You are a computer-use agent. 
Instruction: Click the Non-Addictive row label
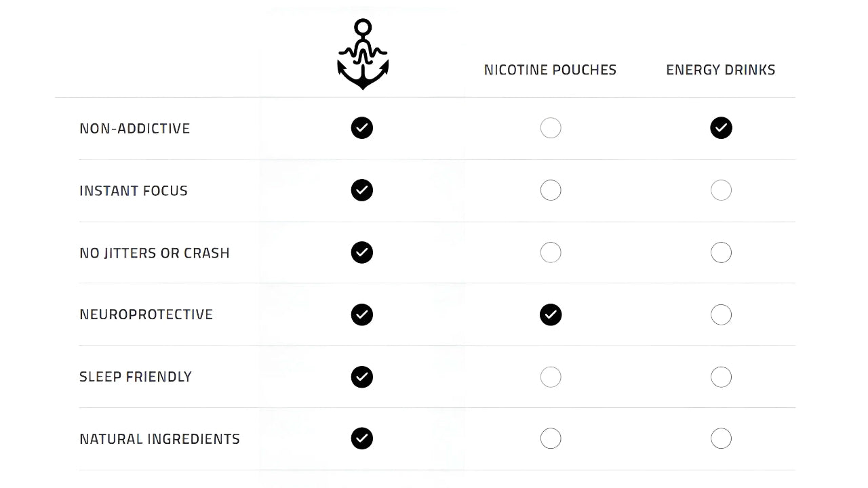coord(135,129)
